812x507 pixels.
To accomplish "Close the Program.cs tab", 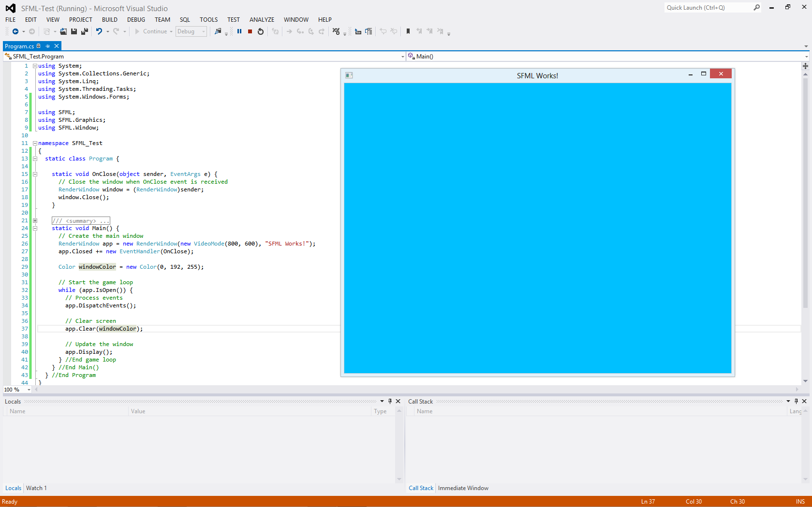I will pos(57,46).
